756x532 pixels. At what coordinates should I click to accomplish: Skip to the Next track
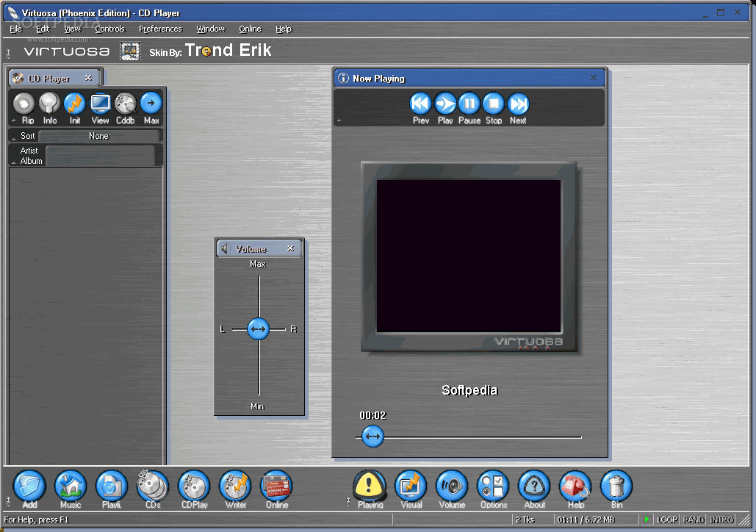pyautogui.click(x=518, y=103)
